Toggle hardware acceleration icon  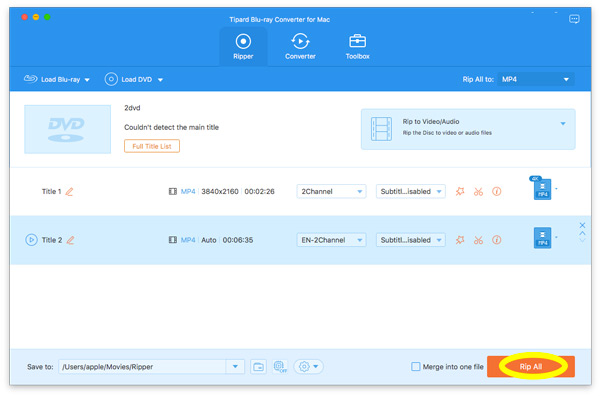click(x=280, y=367)
